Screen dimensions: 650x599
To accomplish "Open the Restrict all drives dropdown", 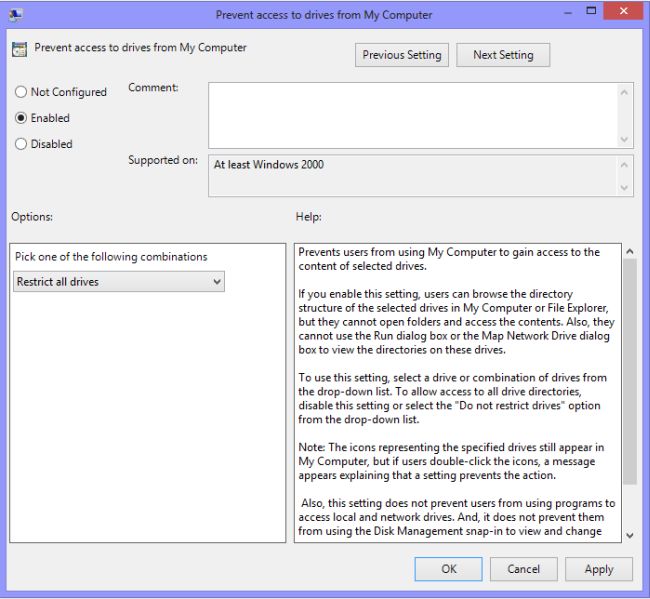I will click(x=119, y=282).
